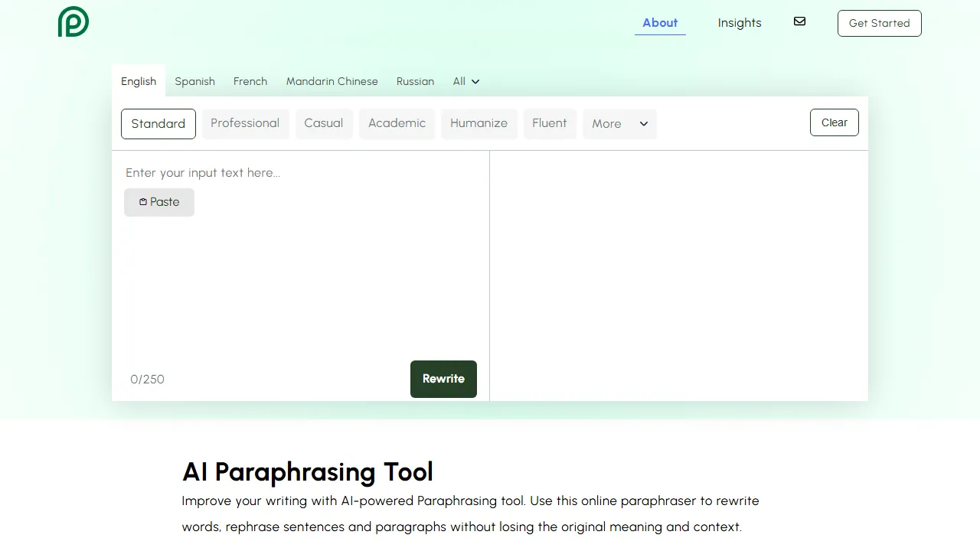
Task: Activate the Academic mode
Action: pos(397,123)
